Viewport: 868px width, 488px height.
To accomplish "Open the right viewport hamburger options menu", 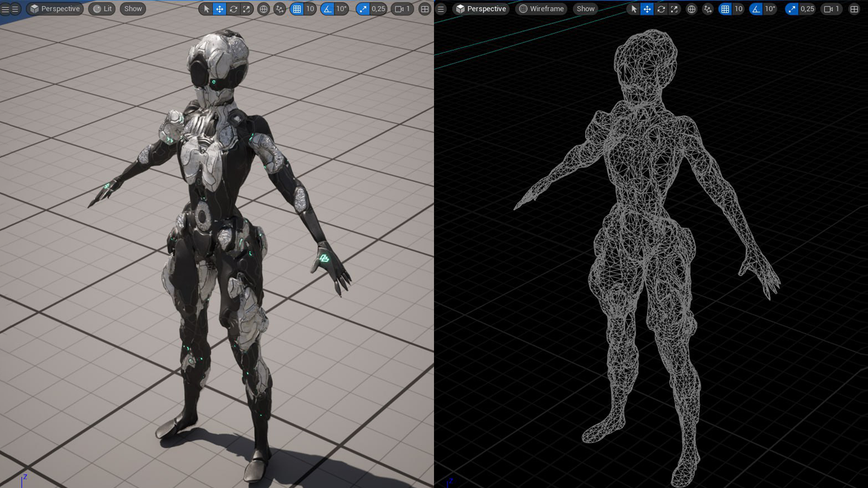I will [x=441, y=9].
